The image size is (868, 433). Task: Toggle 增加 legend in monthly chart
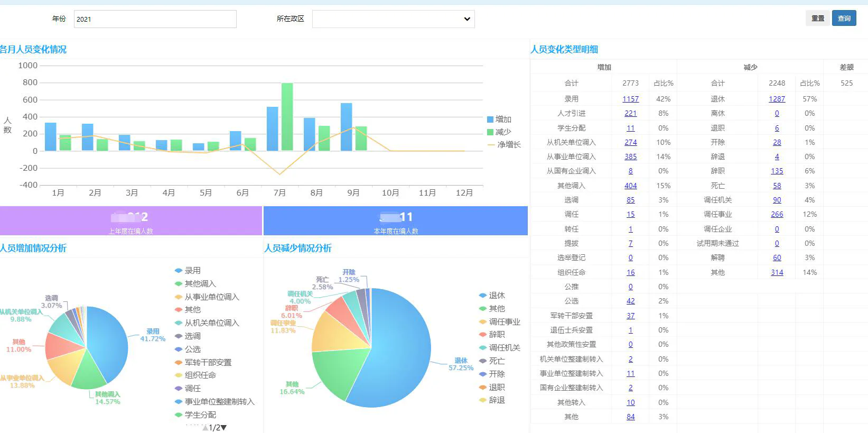(x=499, y=119)
